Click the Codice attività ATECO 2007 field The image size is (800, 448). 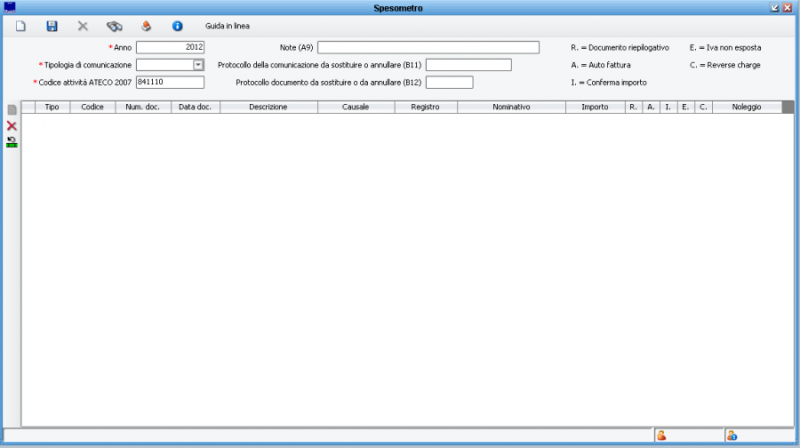pyautogui.click(x=170, y=82)
